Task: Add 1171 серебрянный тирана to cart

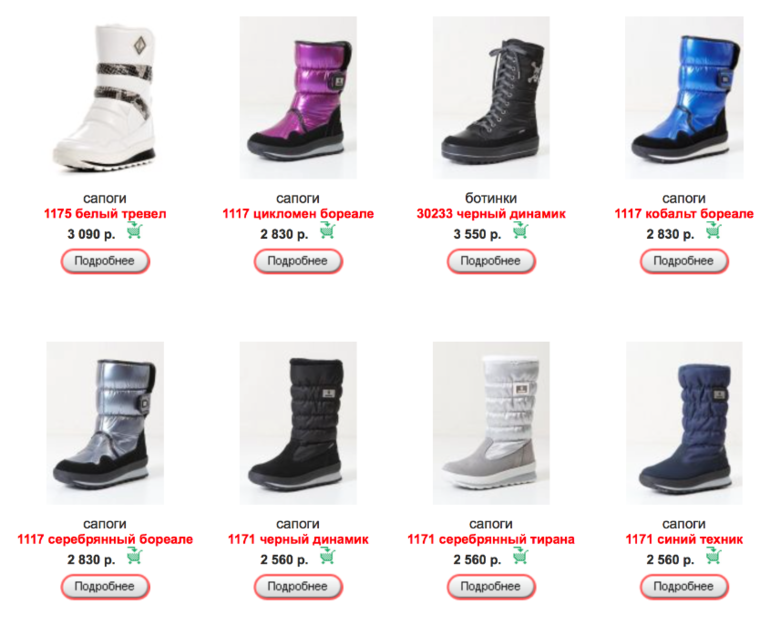Action: pos(521,555)
